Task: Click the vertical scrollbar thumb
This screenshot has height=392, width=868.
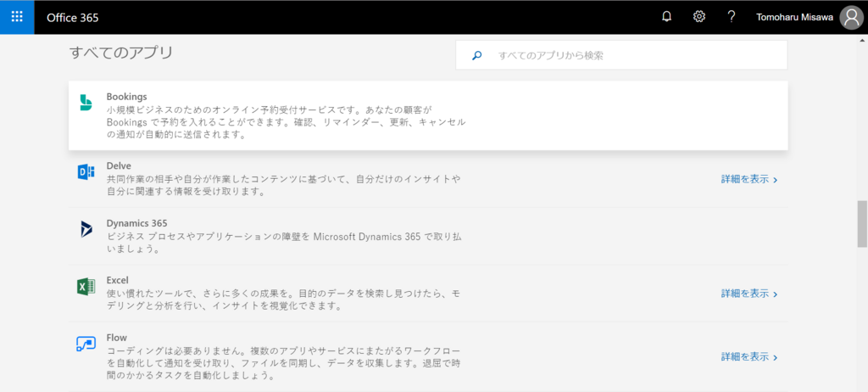Action: (862, 224)
